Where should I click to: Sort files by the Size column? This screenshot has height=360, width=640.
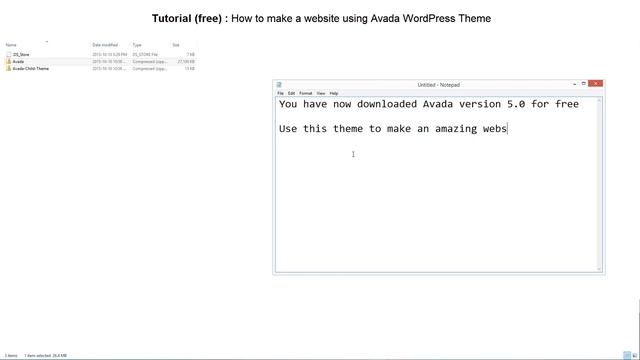click(x=176, y=45)
